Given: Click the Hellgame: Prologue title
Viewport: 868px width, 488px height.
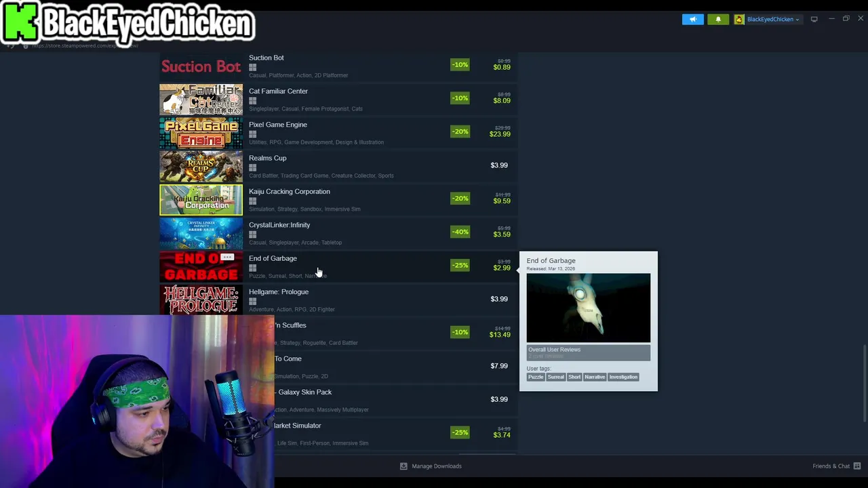Looking at the screenshot, I should tap(279, 291).
